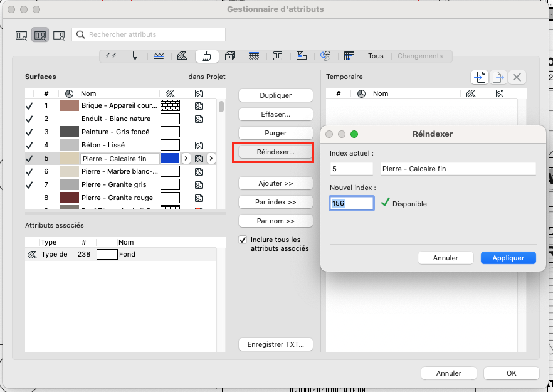This screenshot has width=553, height=392.
Task: Click the Par index >> button
Action: pos(276,202)
